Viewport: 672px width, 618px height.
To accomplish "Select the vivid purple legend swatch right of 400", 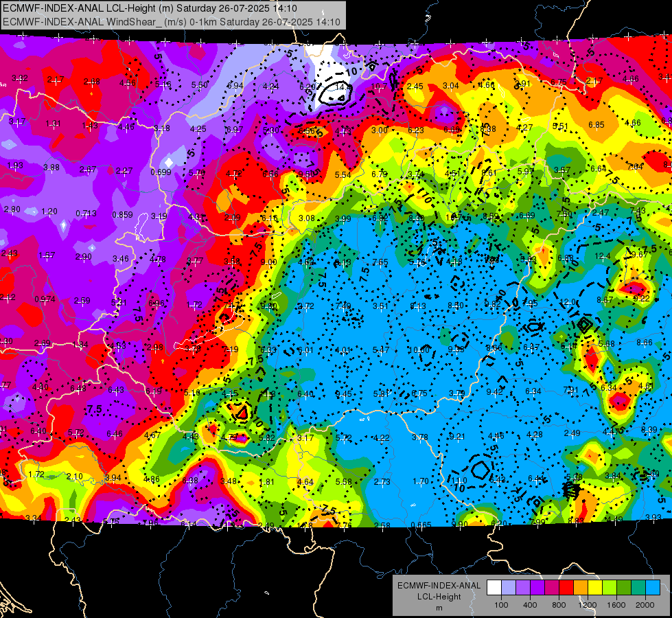I will pyautogui.click(x=537, y=588).
